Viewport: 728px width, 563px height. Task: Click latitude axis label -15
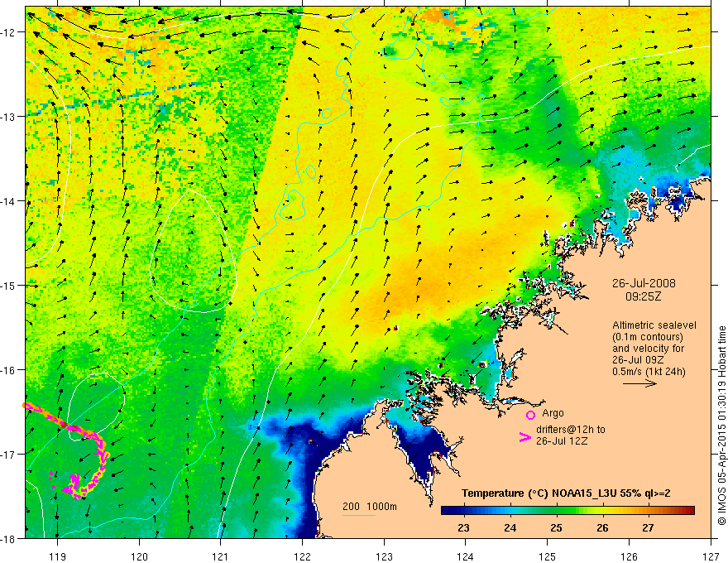[x=9, y=285]
